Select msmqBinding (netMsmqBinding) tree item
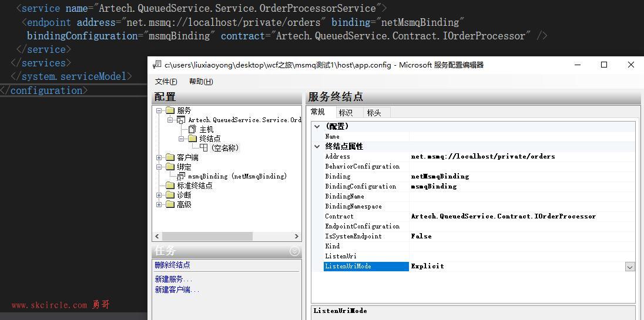The width and height of the screenshot is (644, 320). 237,176
